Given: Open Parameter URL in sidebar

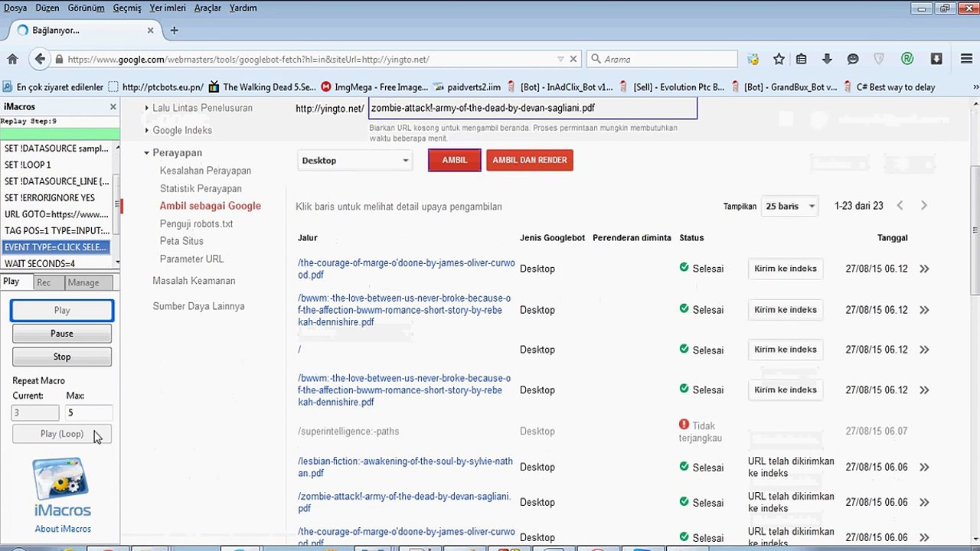Looking at the screenshot, I should coord(191,259).
